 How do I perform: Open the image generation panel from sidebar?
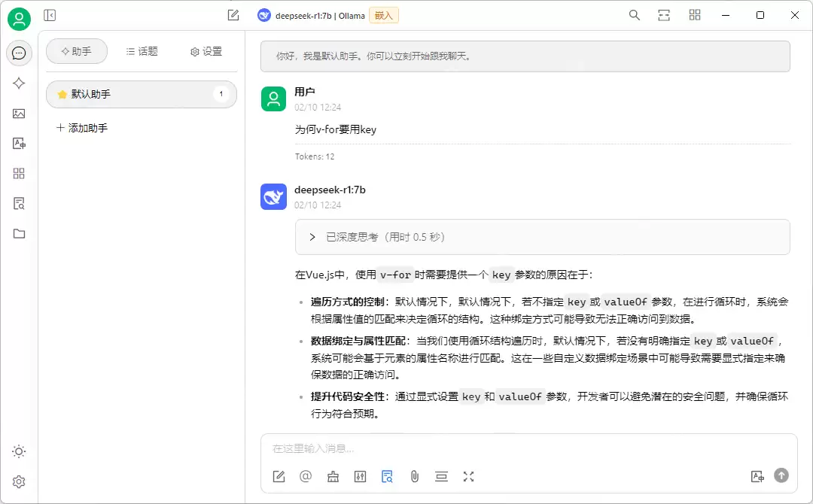click(19, 114)
